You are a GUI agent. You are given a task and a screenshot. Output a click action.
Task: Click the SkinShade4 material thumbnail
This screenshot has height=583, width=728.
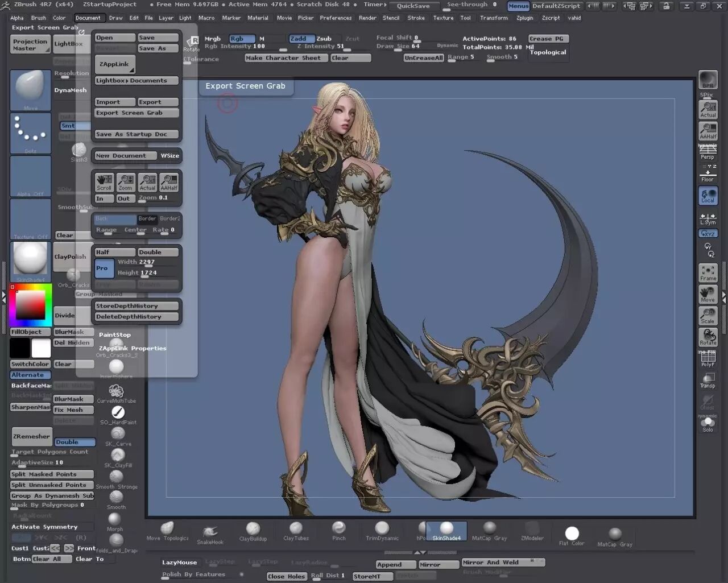pyautogui.click(x=446, y=530)
